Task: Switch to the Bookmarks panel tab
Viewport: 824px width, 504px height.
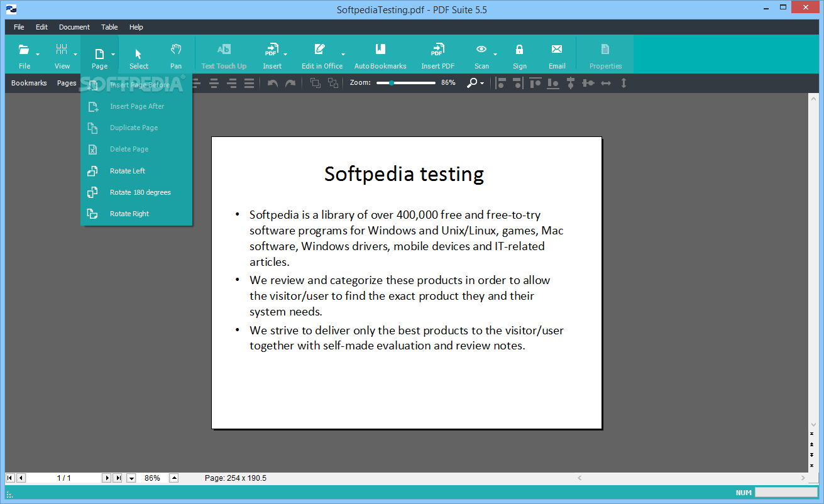Action: 29,83
